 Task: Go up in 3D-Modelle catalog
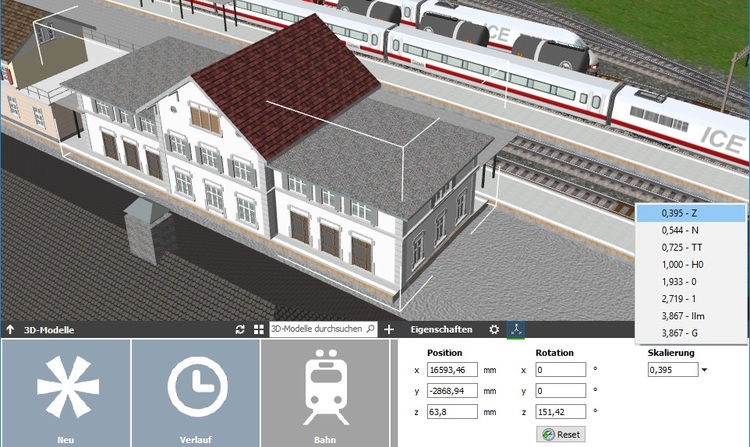(10, 329)
